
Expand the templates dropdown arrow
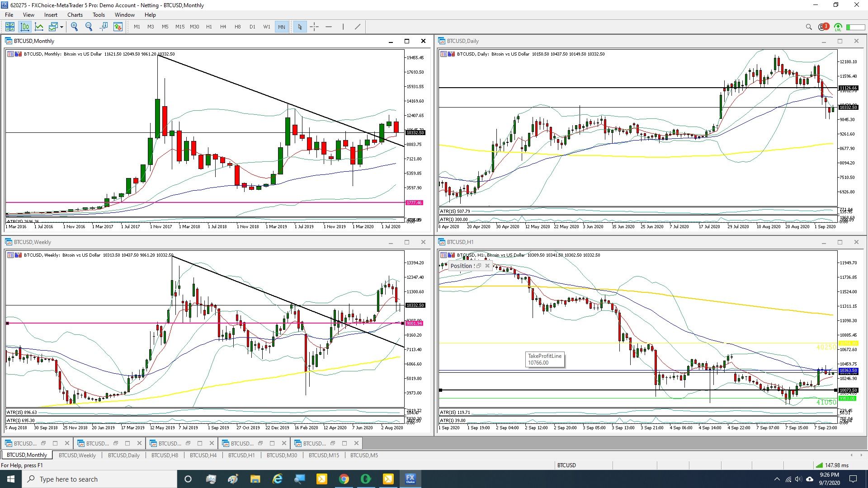pos(62,27)
